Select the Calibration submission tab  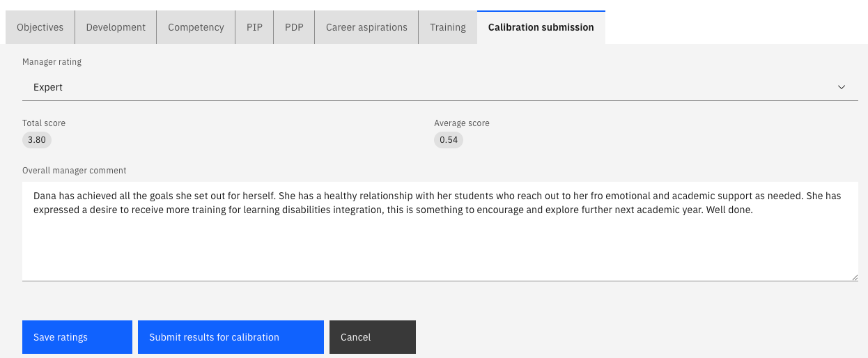coord(541,27)
